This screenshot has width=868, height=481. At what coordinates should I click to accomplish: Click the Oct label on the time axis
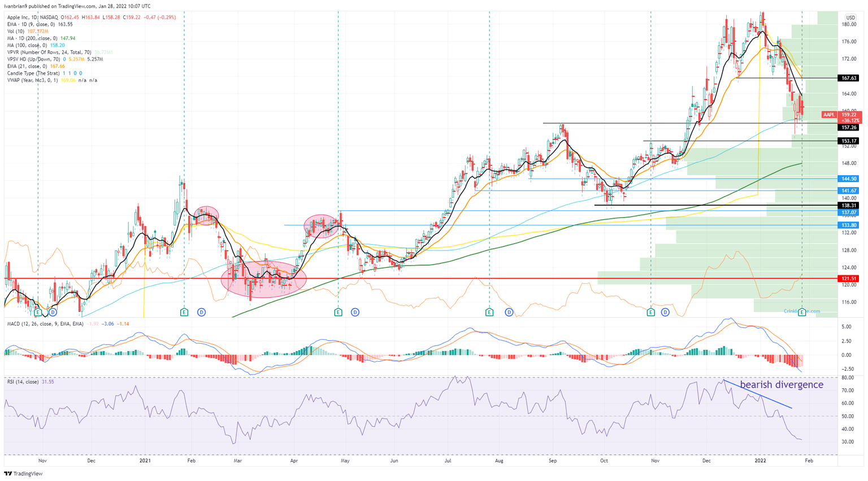[x=604, y=461]
